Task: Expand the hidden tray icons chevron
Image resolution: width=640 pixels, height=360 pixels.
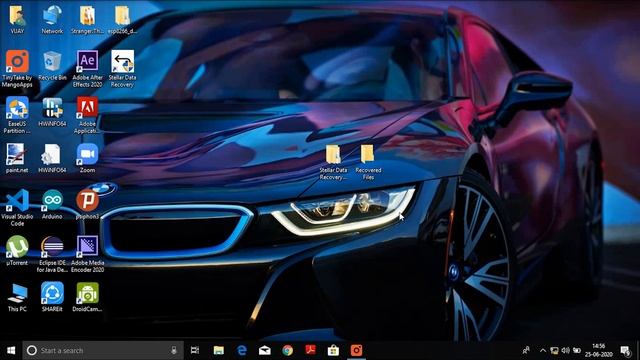Action: click(543, 350)
